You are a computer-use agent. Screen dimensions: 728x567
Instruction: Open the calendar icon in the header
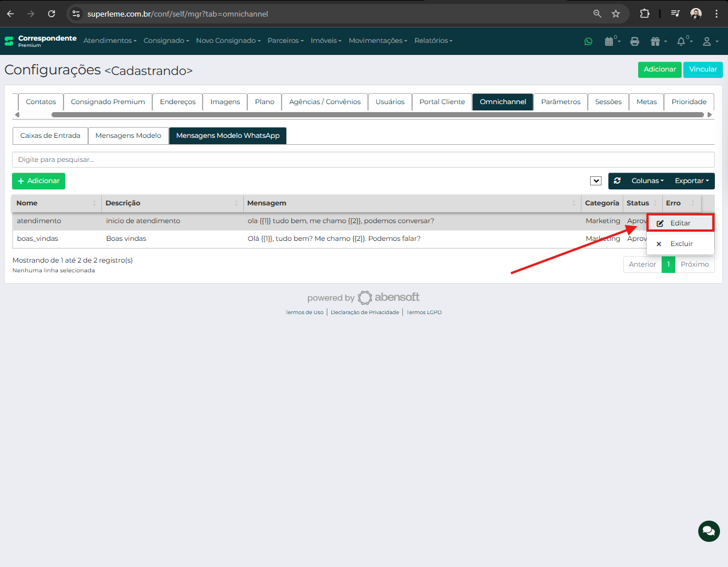click(x=611, y=41)
